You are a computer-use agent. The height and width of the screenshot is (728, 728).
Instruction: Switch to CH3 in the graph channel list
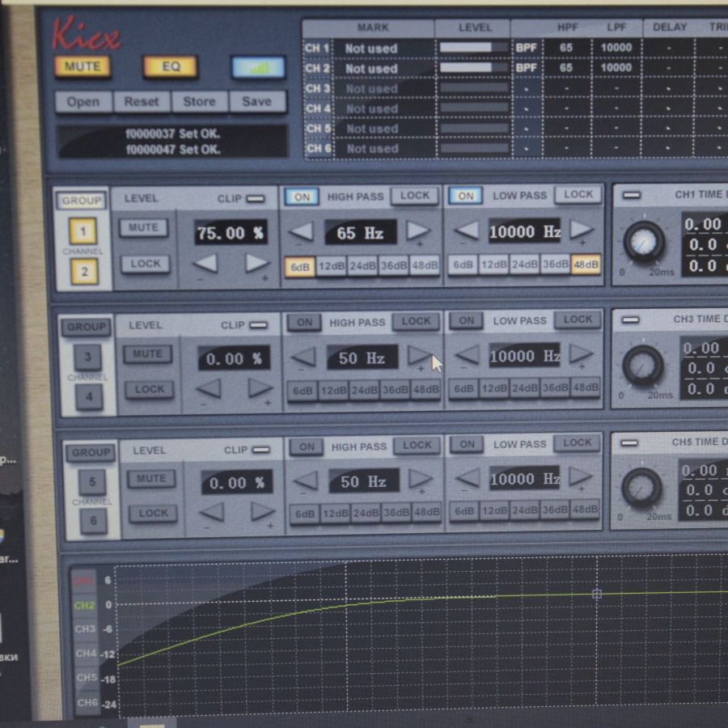click(86, 629)
